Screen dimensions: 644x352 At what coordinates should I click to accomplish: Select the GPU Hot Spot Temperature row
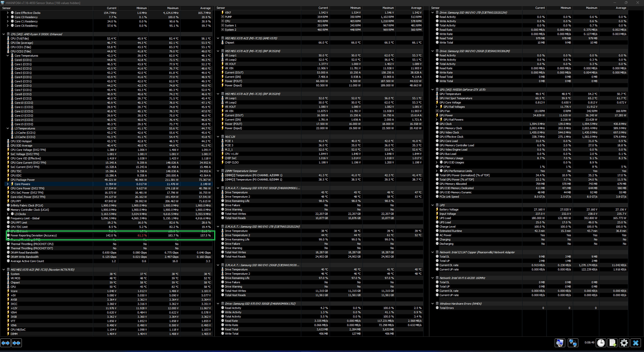coord(456,98)
